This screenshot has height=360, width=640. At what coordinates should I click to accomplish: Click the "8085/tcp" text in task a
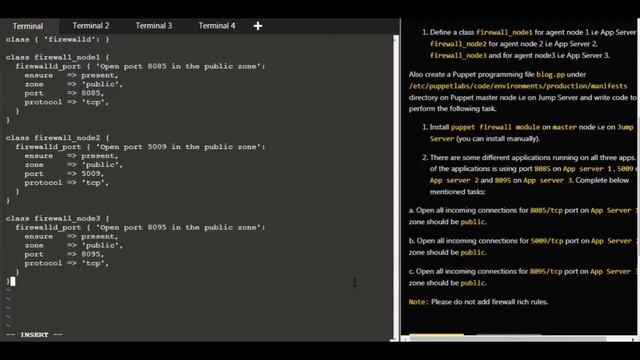click(x=546, y=211)
